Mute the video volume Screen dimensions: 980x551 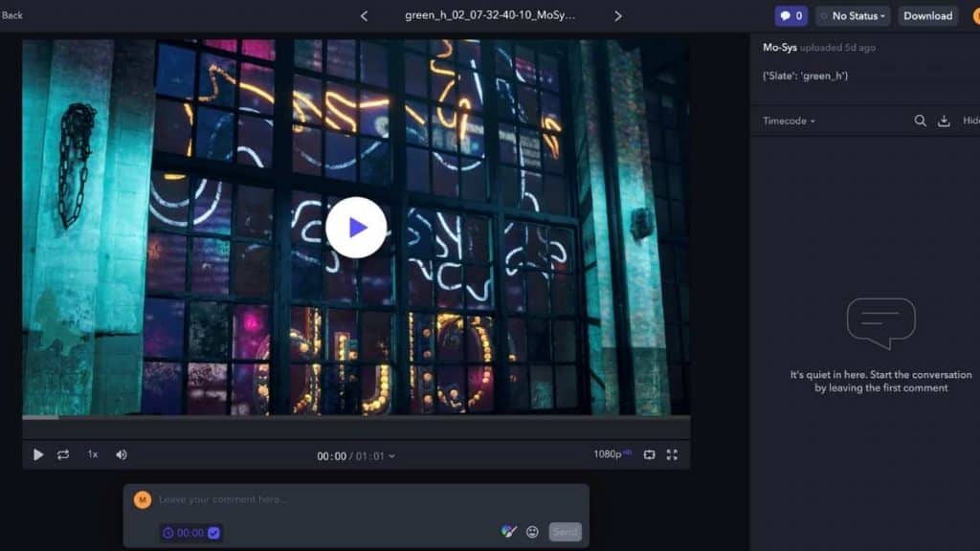click(x=122, y=454)
